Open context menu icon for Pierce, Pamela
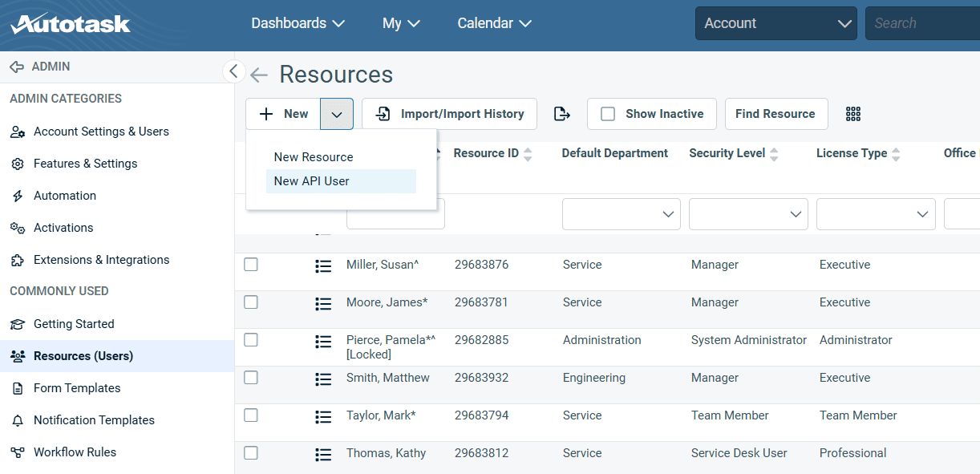This screenshot has width=980, height=474. click(x=323, y=342)
